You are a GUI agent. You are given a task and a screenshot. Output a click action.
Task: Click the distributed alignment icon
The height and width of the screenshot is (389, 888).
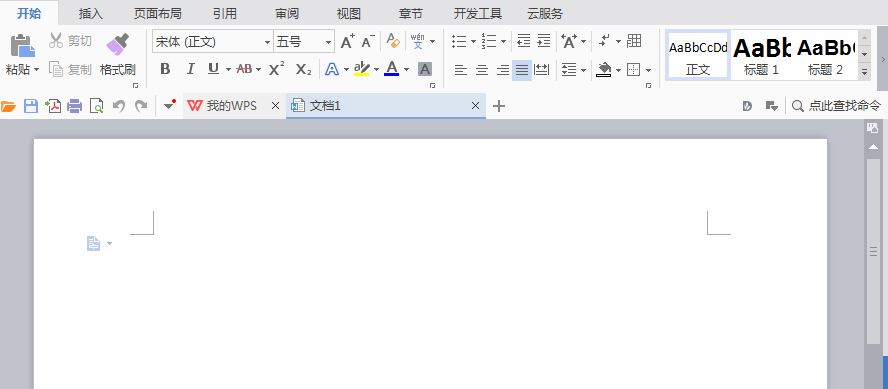(542, 70)
